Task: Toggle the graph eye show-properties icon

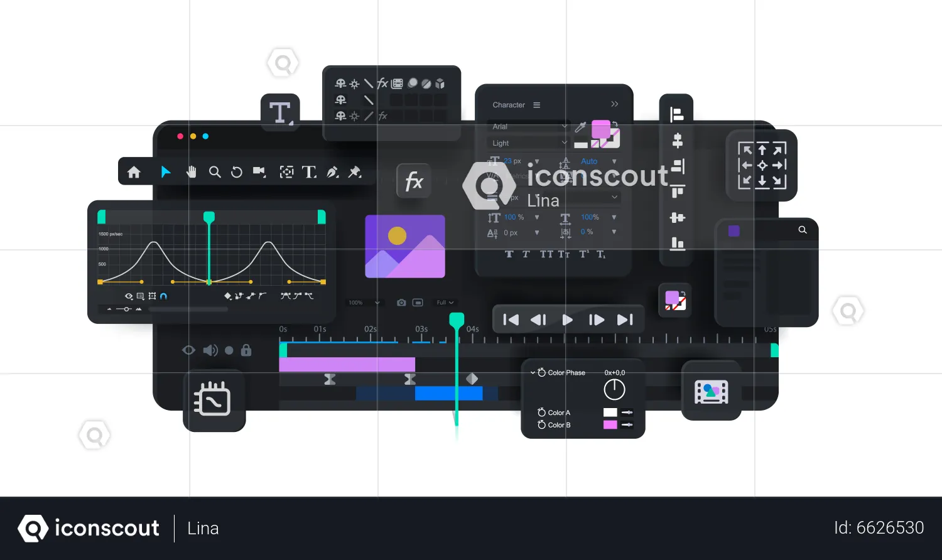Action: tap(129, 296)
